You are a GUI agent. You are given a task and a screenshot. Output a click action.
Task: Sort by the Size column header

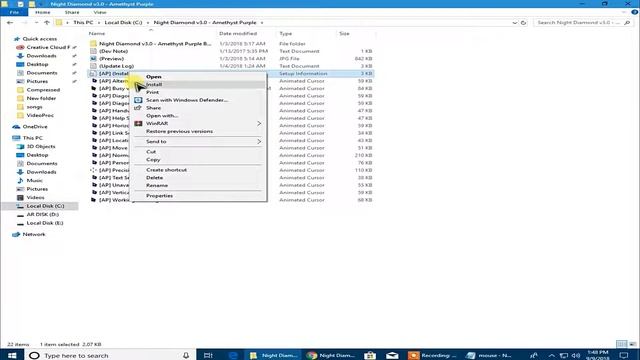tap(344, 33)
